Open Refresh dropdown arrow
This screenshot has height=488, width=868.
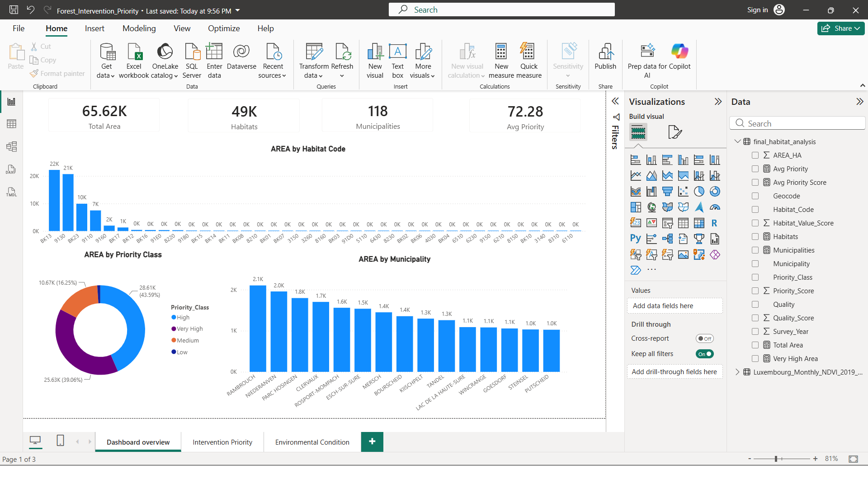tap(342, 75)
